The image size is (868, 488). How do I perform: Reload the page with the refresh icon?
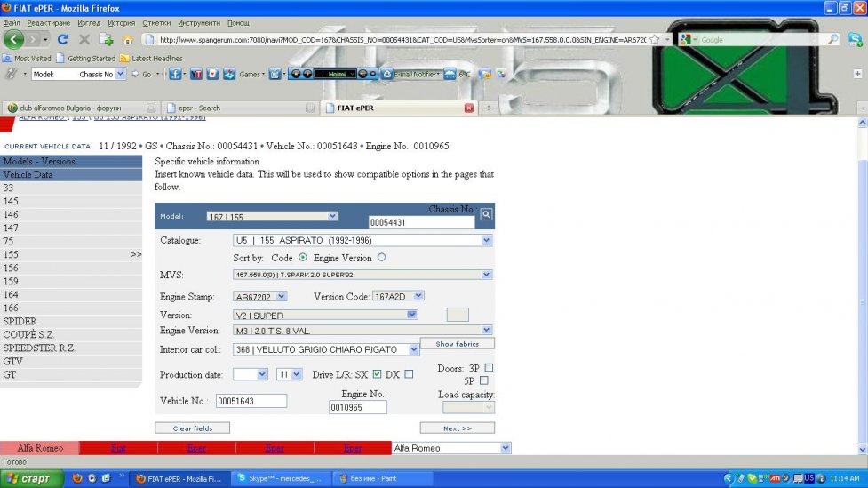[x=62, y=39]
